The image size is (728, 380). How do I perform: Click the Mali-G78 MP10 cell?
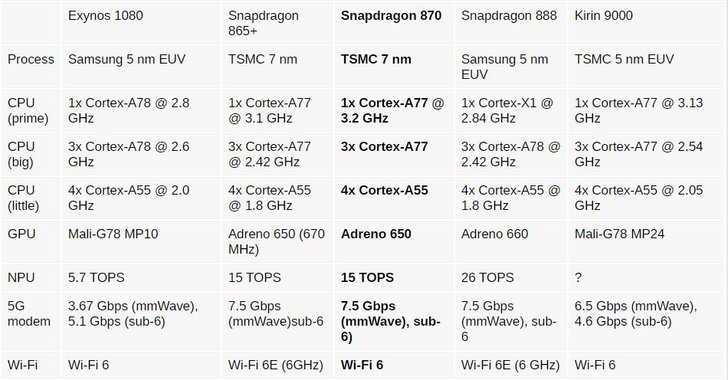tap(113, 234)
